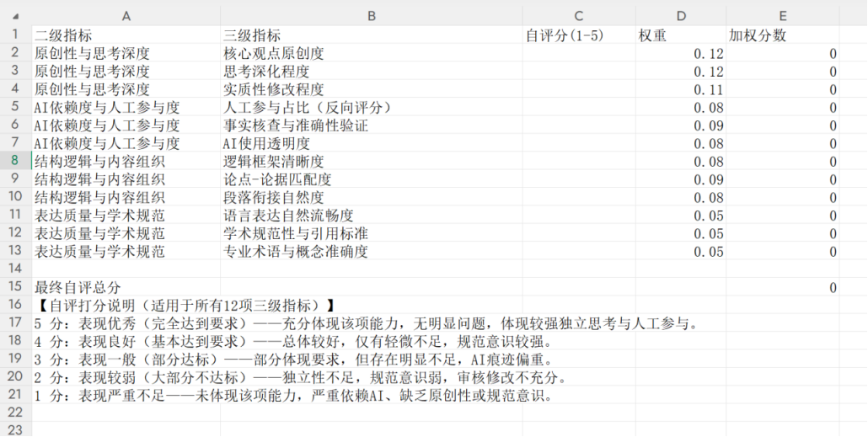Select column A header

tap(126, 17)
